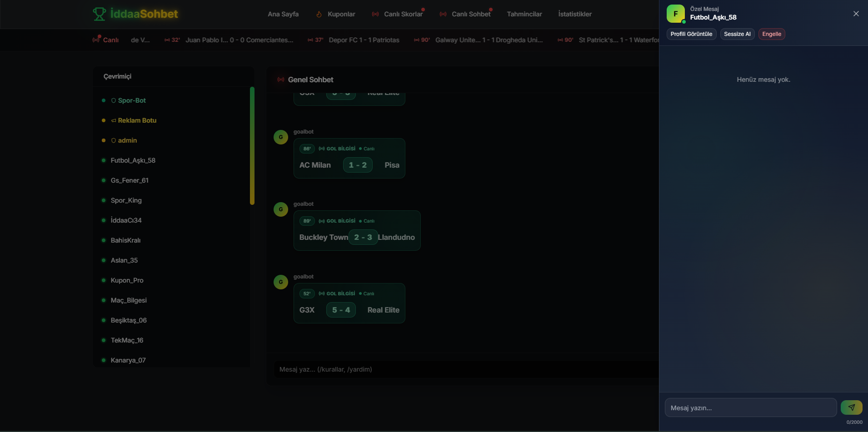Image resolution: width=868 pixels, height=432 pixels.
Task: Open the Ana Sayfa menu item
Action: [x=283, y=14]
